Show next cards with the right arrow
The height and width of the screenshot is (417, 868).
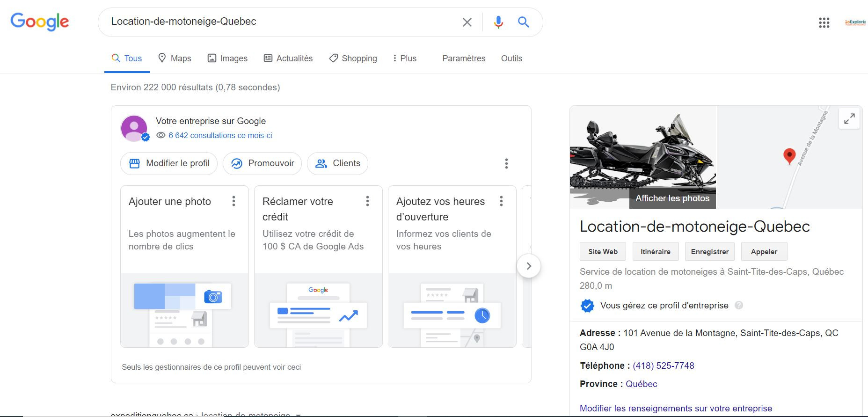coord(529,266)
